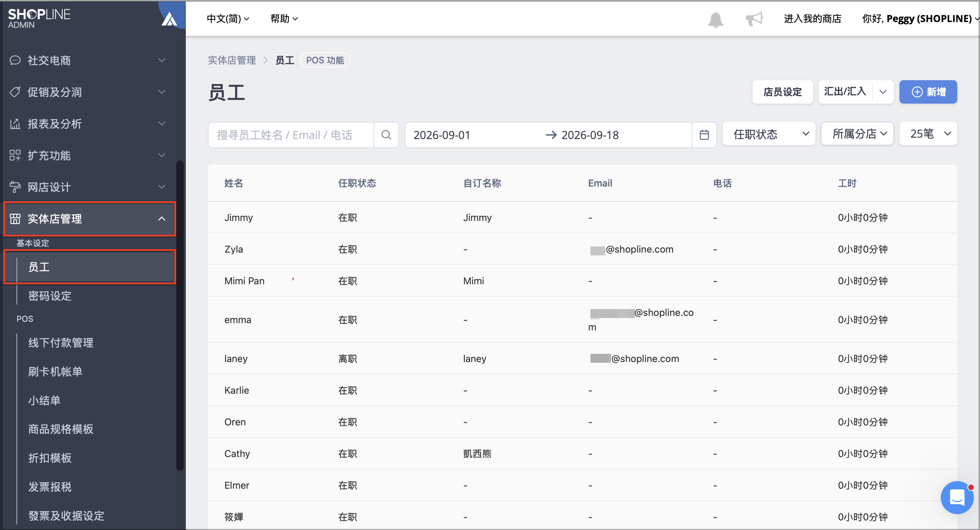Click the notification bell icon
Image resolution: width=980 pixels, height=530 pixels.
[x=715, y=19]
